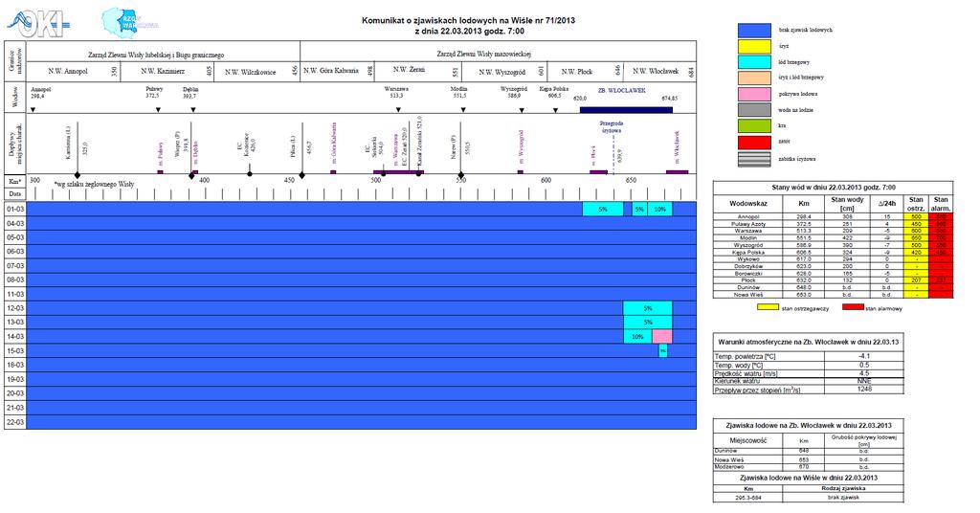Click the cyan lód brzegowy legend swatch
The width and height of the screenshot is (980, 513).
(x=754, y=62)
